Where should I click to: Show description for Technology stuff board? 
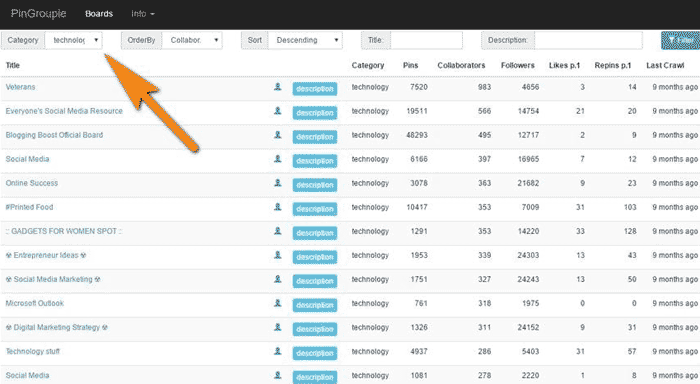[x=315, y=353]
